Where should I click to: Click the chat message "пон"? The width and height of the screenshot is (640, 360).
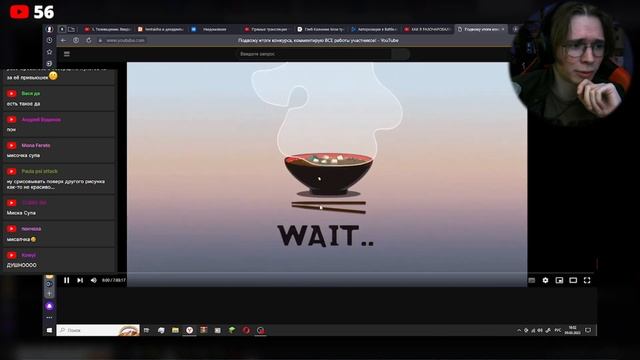11,129
